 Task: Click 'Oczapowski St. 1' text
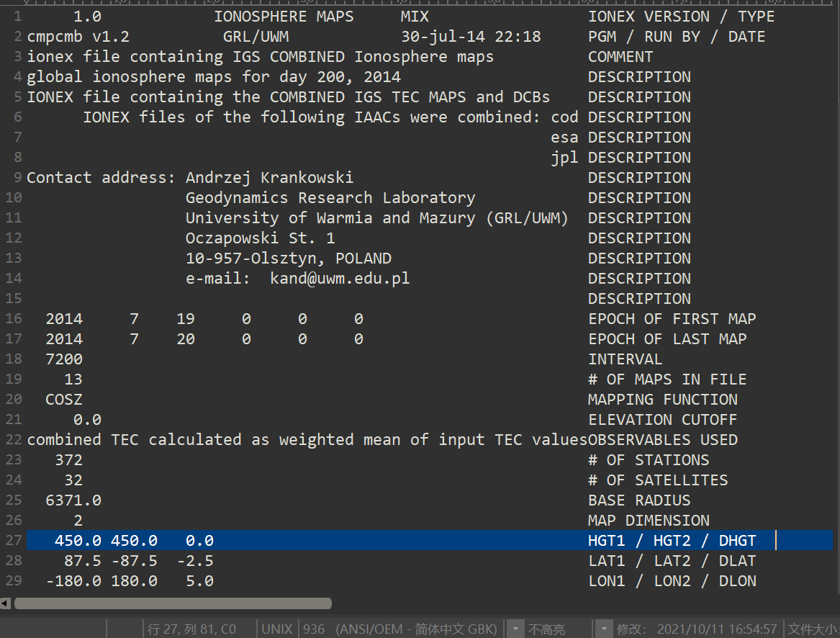pyautogui.click(x=261, y=238)
